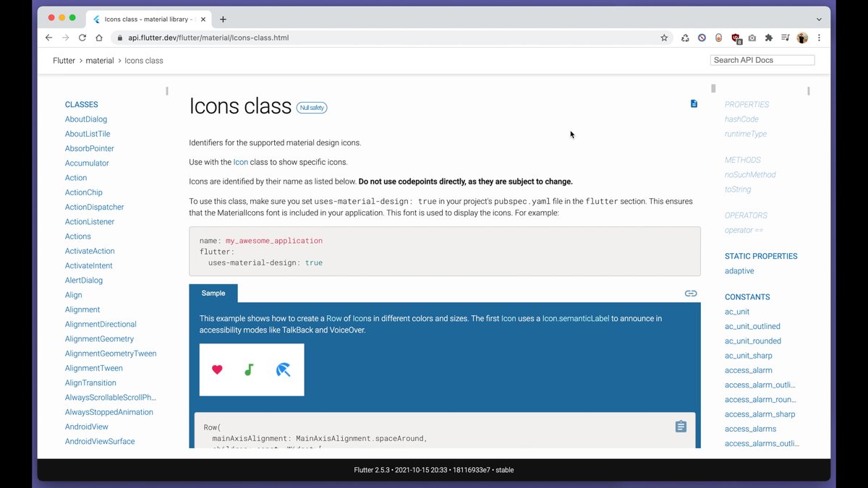Open a new browser tab
Image resolution: width=868 pixels, height=488 pixels.
click(x=223, y=20)
